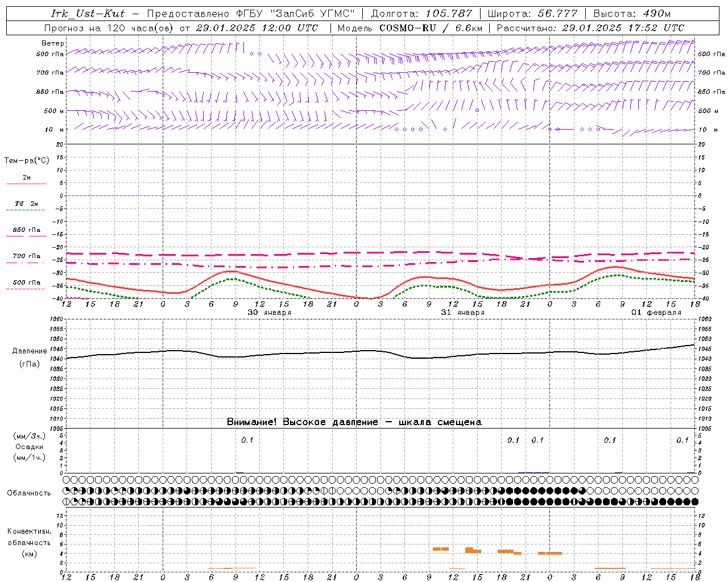Viewport: 728px width, 582px height.
Task: Click the Облачность cloud cover label
Action: pos(29,493)
